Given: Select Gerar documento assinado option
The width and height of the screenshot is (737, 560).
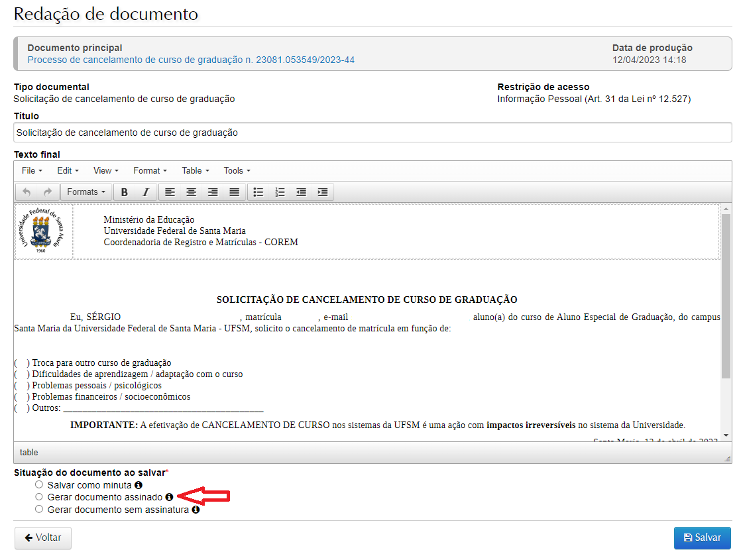Looking at the screenshot, I should pos(39,497).
